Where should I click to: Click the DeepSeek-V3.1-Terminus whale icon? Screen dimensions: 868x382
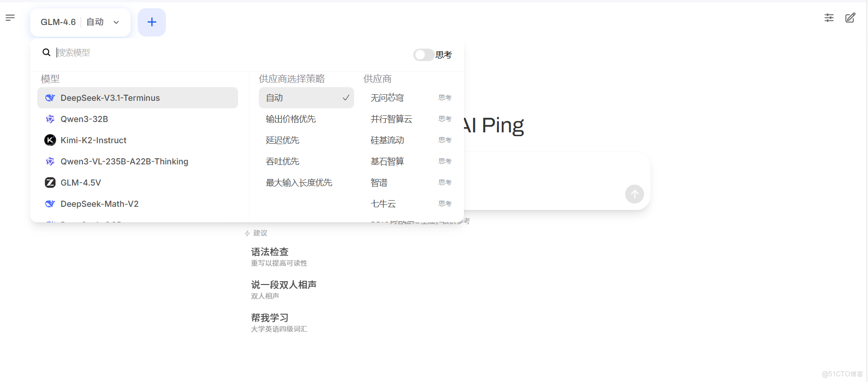click(50, 98)
